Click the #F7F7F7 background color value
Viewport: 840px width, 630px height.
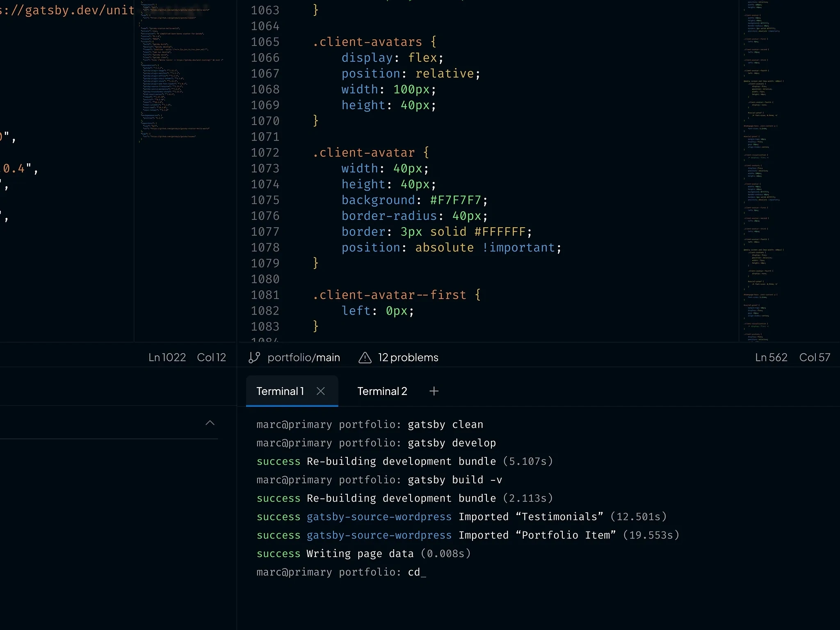tap(455, 200)
